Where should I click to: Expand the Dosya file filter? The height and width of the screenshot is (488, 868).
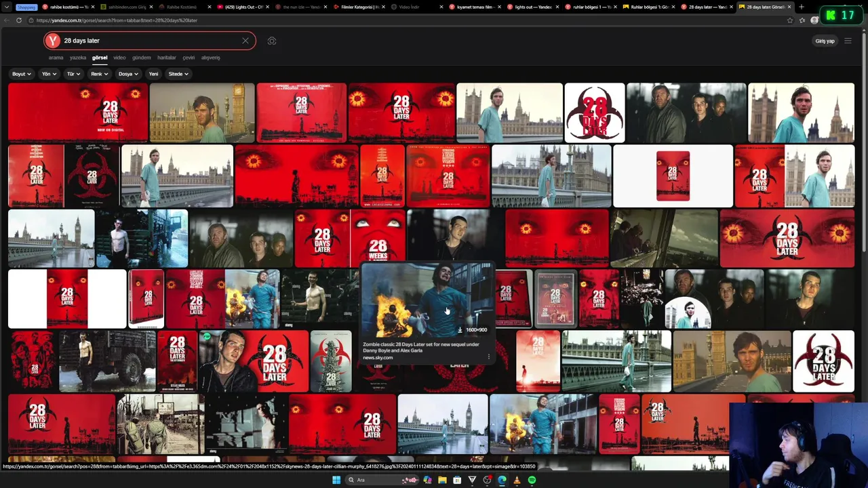(x=128, y=74)
